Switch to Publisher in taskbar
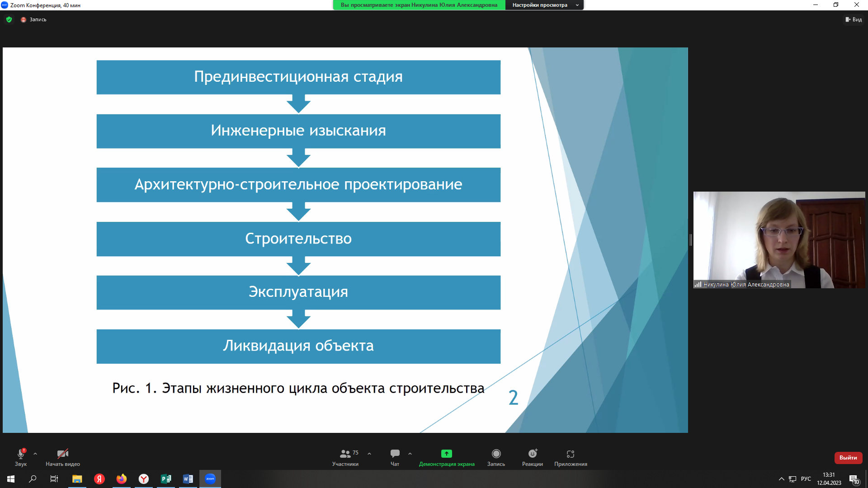 [166, 479]
